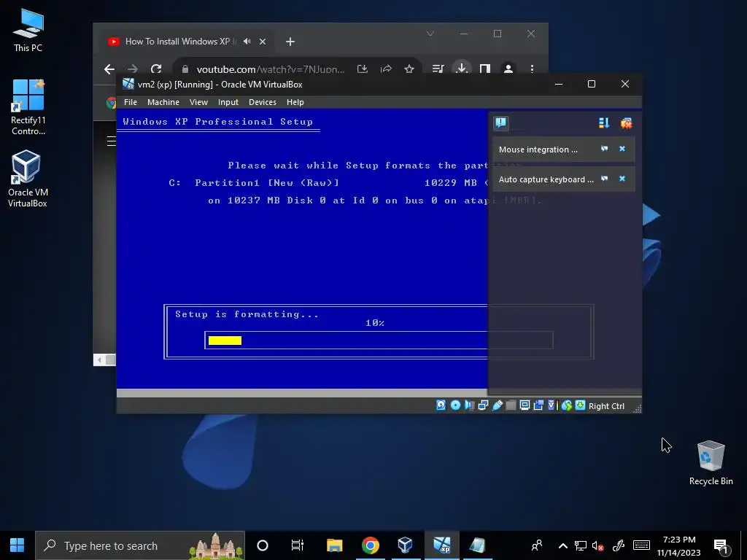Click the VirtualBox window title icon

[x=128, y=85]
